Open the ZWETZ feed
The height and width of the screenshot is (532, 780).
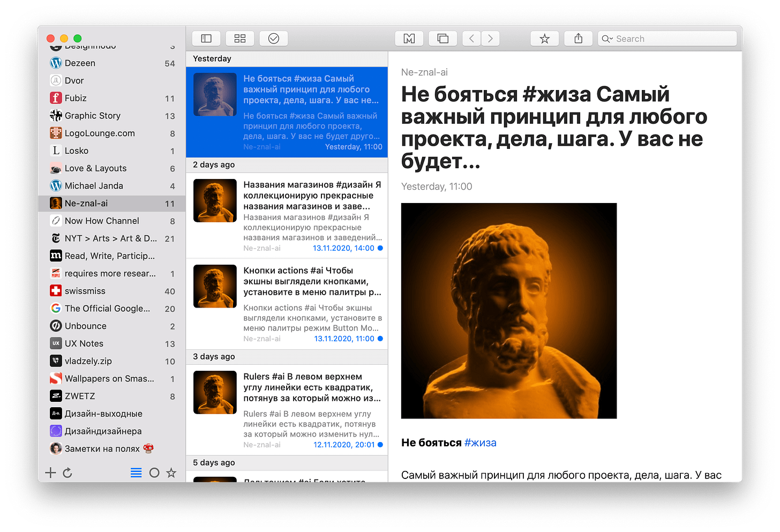pyautogui.click(x=112, y=396)
